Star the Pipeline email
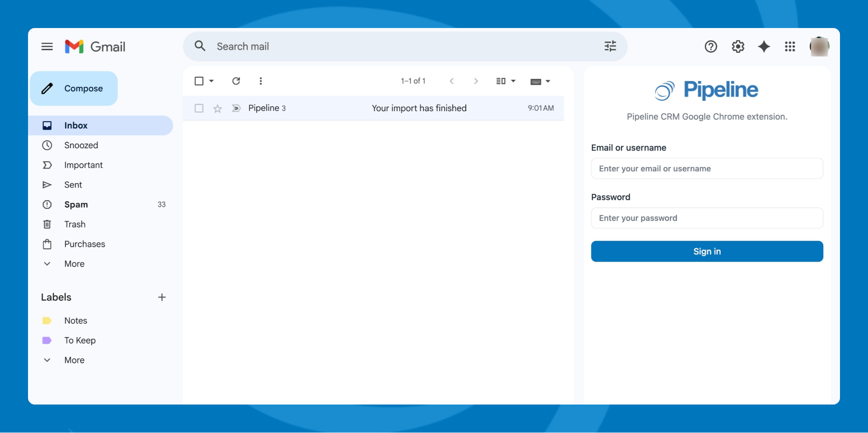The width and height of the screenshot is (868, 433). pos(217,108)
